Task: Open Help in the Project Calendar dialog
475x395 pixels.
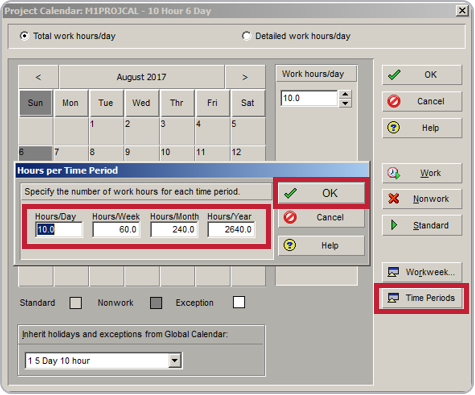Action: (x=422, y=128)
